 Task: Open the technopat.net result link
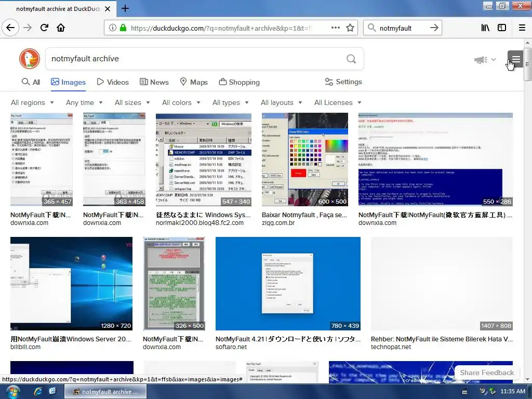(391, 347)
